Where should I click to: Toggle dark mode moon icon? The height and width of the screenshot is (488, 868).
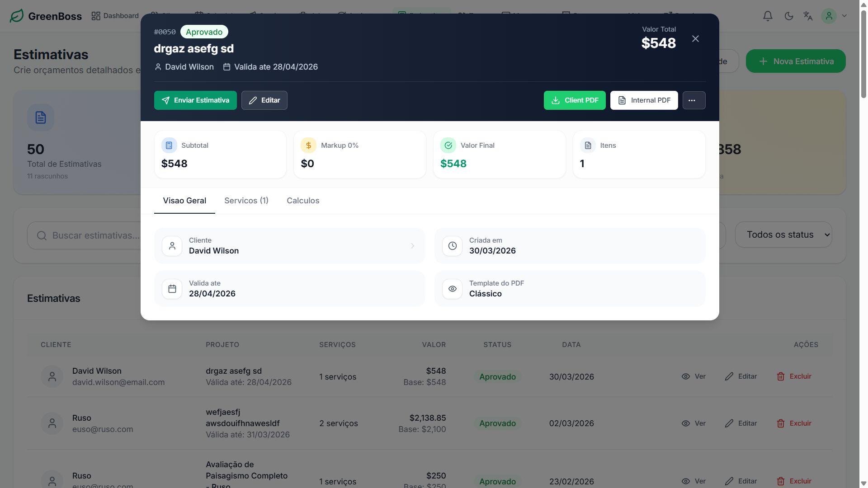(789, 16)
